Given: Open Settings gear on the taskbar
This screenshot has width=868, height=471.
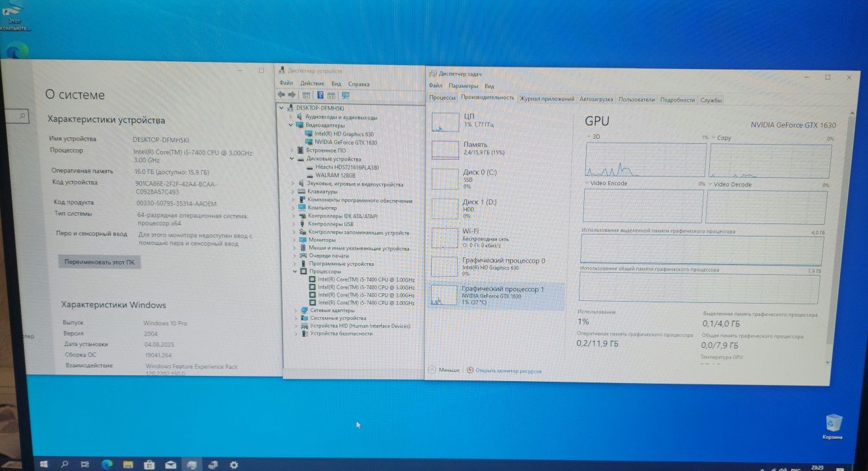Looking at the screenshot, I should point(234,464).
